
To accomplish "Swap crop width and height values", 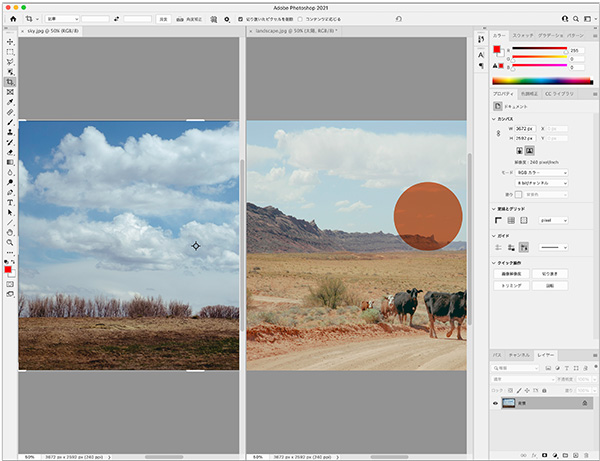I will [x=116, y=19].
